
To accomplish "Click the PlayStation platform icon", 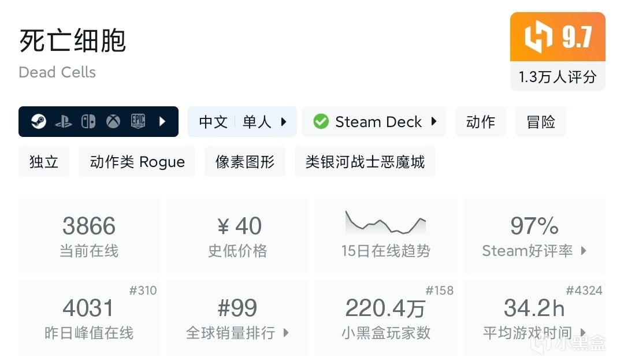I will pos(64,122).
